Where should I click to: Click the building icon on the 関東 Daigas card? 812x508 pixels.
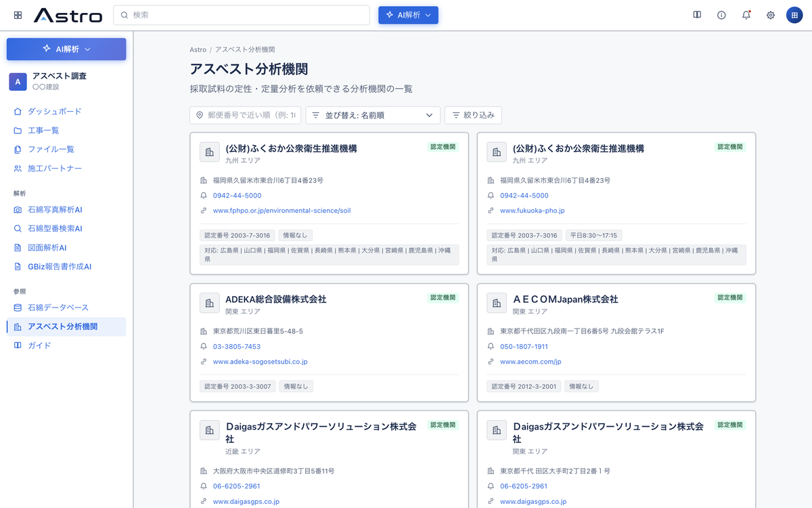(497, 430)
